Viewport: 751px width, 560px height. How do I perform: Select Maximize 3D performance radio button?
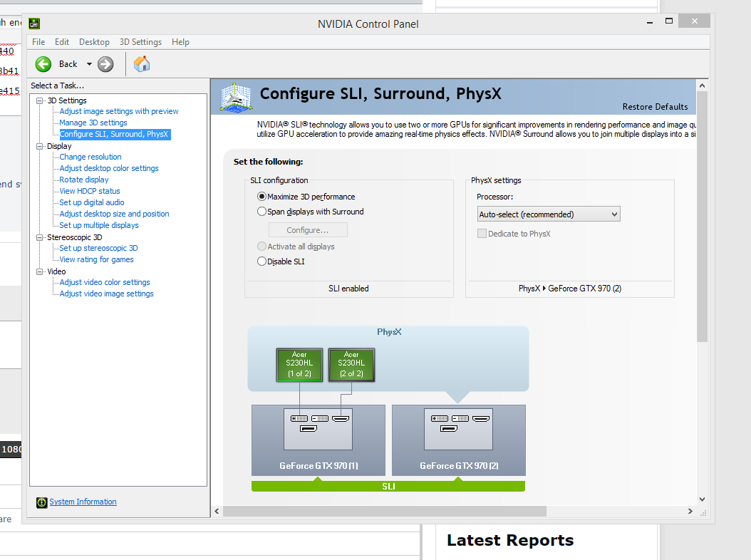click(261, 197)
